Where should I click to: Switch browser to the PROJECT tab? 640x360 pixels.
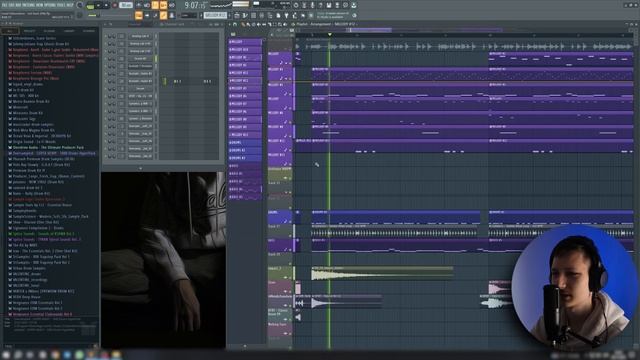pos(29,31)
